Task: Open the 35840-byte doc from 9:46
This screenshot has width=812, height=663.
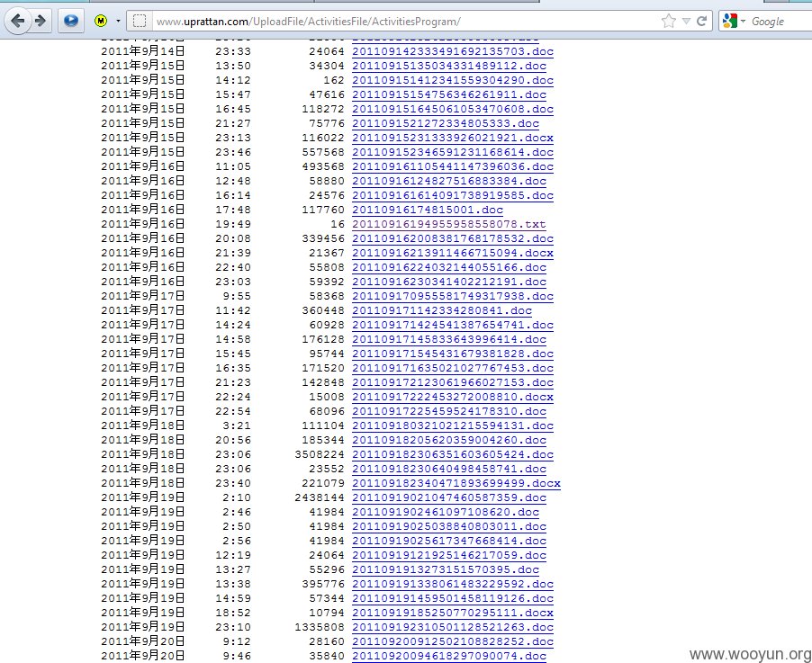Action: coord(449,657)
